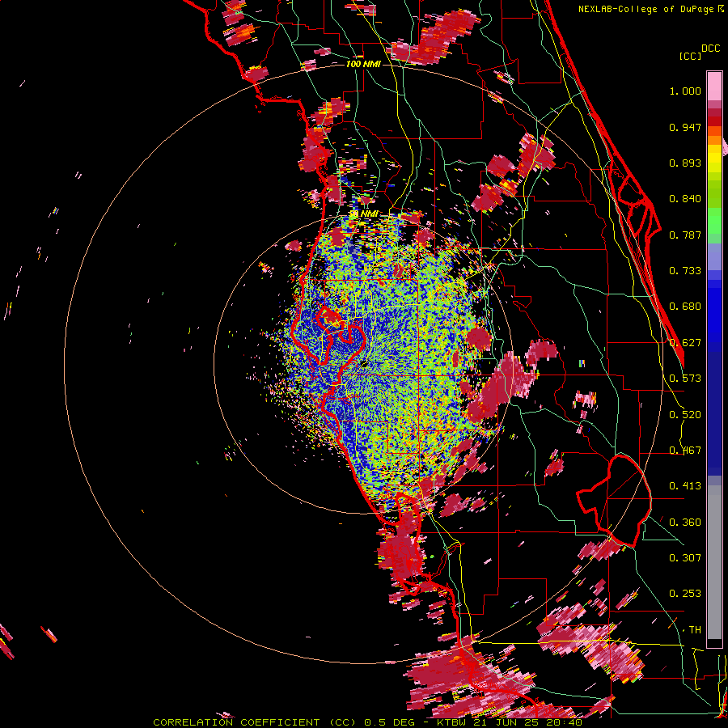Click the 0.733 color scale value
728x728 pixels.
tap(685, 271)
